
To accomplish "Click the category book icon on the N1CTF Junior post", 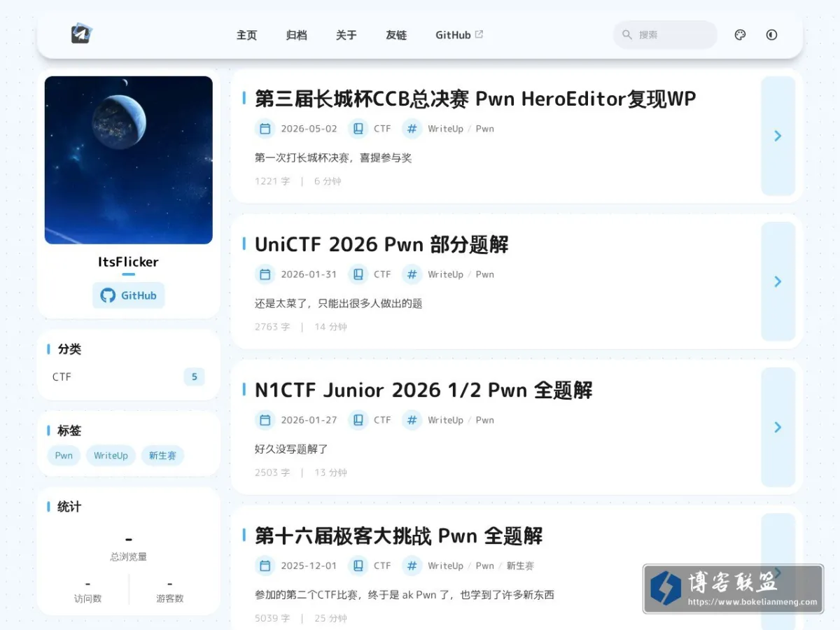I will click(x=358, y=420).
